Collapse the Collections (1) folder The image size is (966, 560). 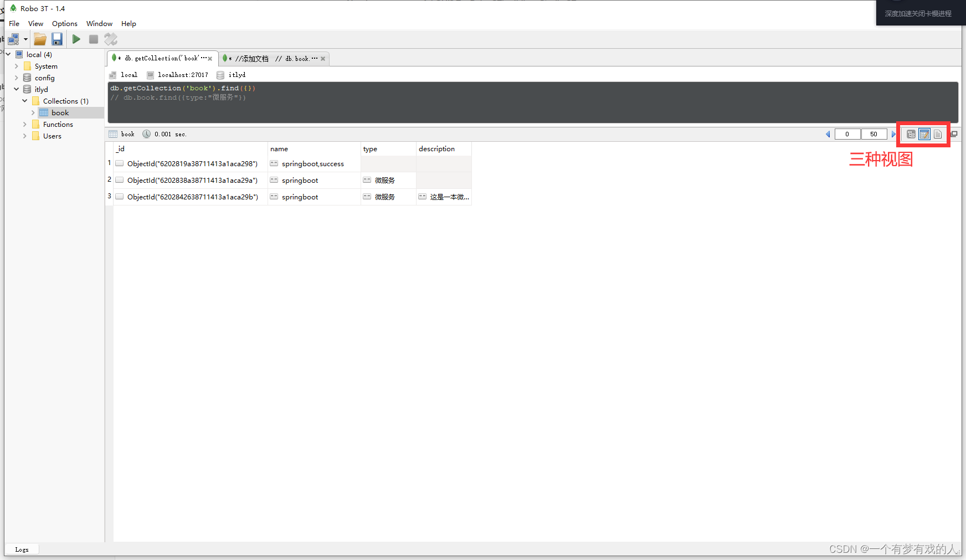click(x=25, y=101)
